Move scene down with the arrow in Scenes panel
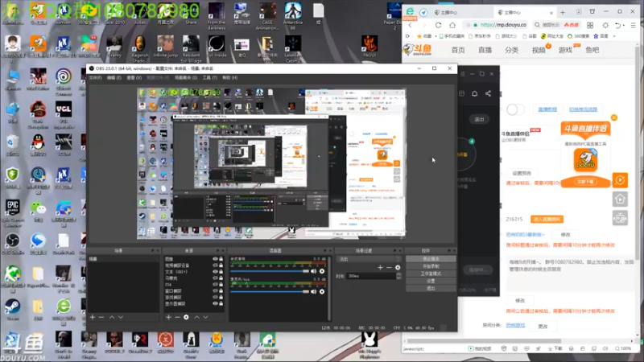Image resolution: width=644 pixels, height=362 pixels. pos(121,317)
